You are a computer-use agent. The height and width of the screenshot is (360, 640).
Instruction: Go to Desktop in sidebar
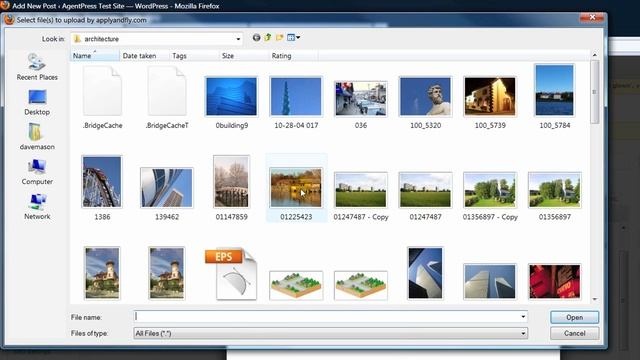coord(37,102)
